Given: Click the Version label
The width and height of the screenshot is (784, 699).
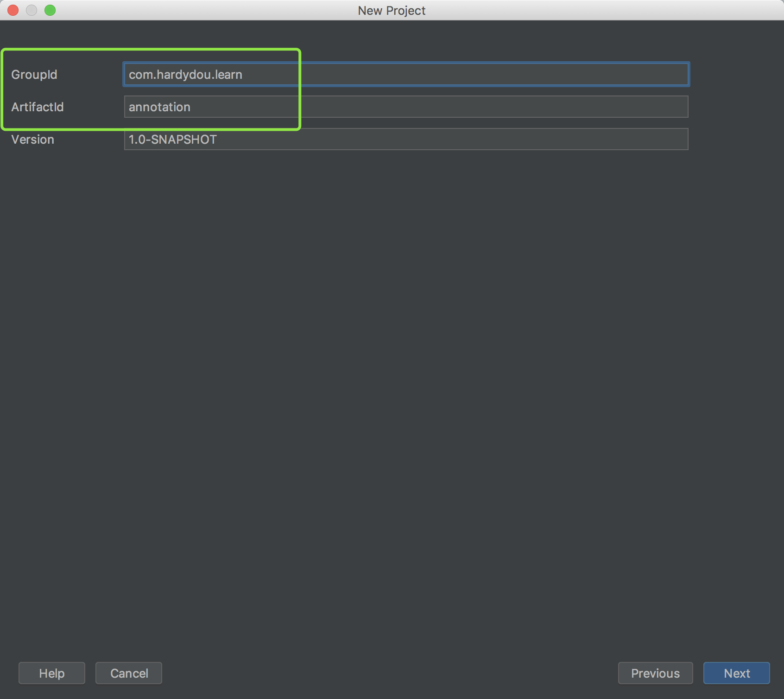Looking at the screenshot, I should pyautogui.click(x=33, y=140).
